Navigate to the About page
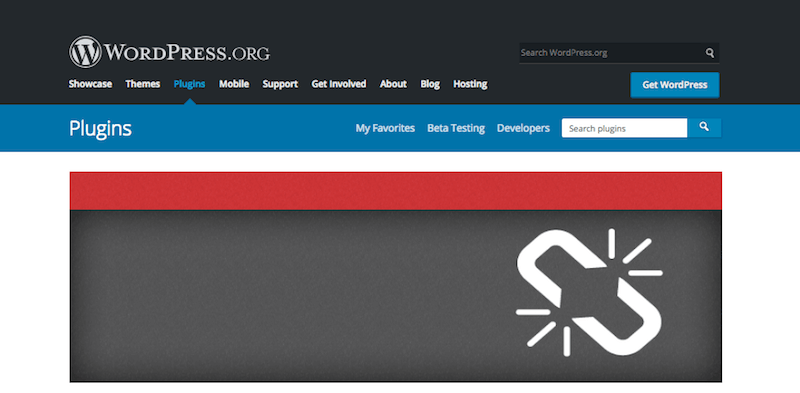Screen dimensions: 800x393 (x=393, y=84)
